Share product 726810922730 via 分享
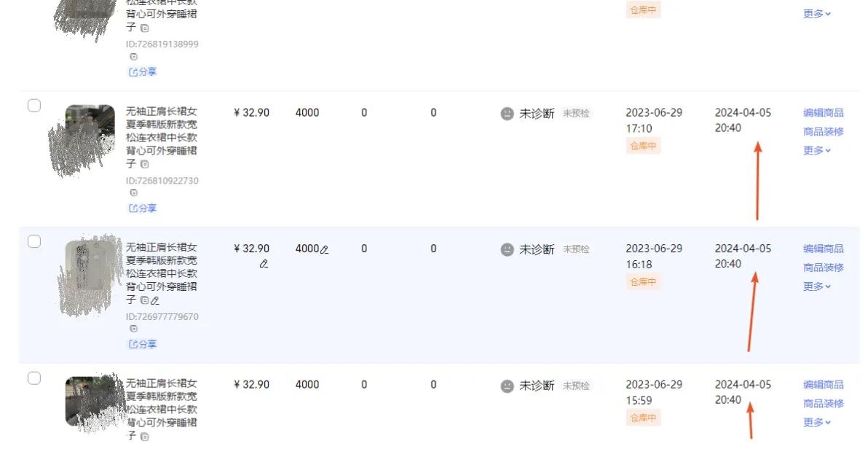868x449 pixels. coord(143,208)
